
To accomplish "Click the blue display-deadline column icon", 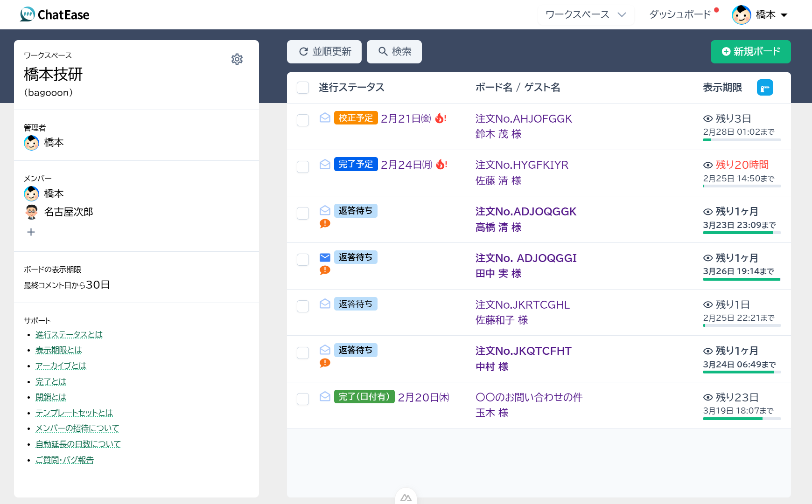I will click(x=764, y=88).
